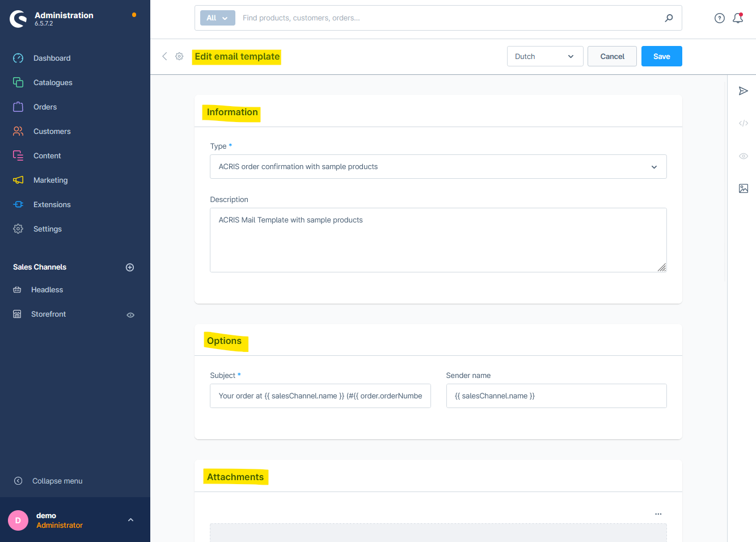The image size is (756, 542).
Task: Click the code editor brackets icon
Action: [x=744, y=123]
